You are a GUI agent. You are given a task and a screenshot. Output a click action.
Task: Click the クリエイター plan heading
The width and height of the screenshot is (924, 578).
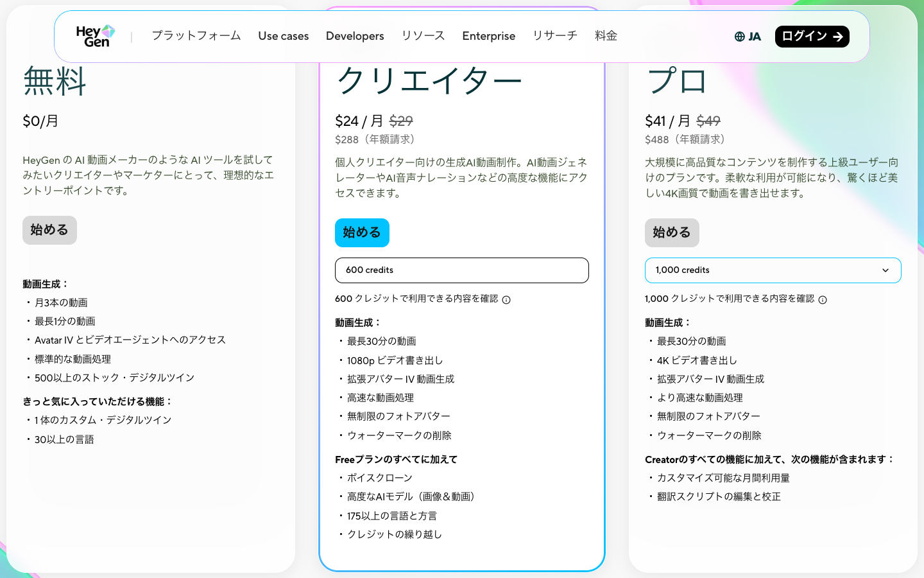tap(429, 82)
